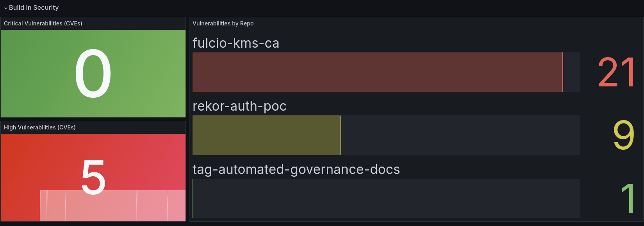The image size is (644, 226).
Task: Click the critical vulnerabilities value 0
Action: coord(93,74)
